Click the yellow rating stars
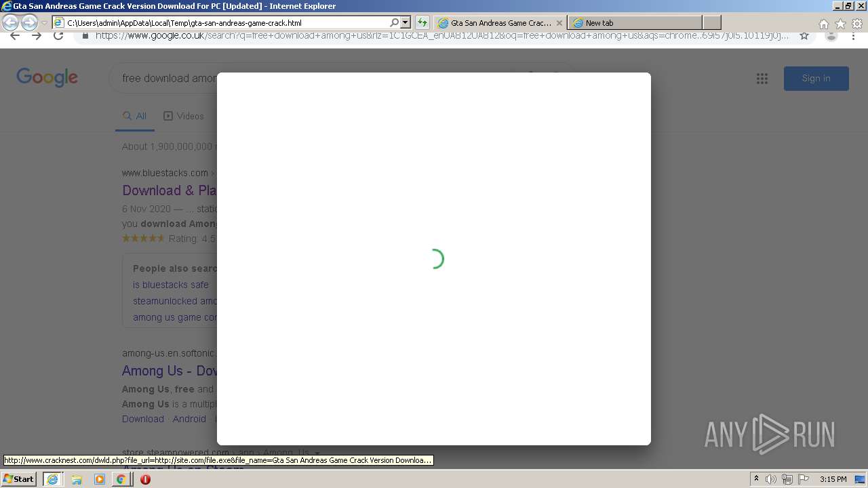The height and width of the screenshot is (488, 868). tap(143, 239)
